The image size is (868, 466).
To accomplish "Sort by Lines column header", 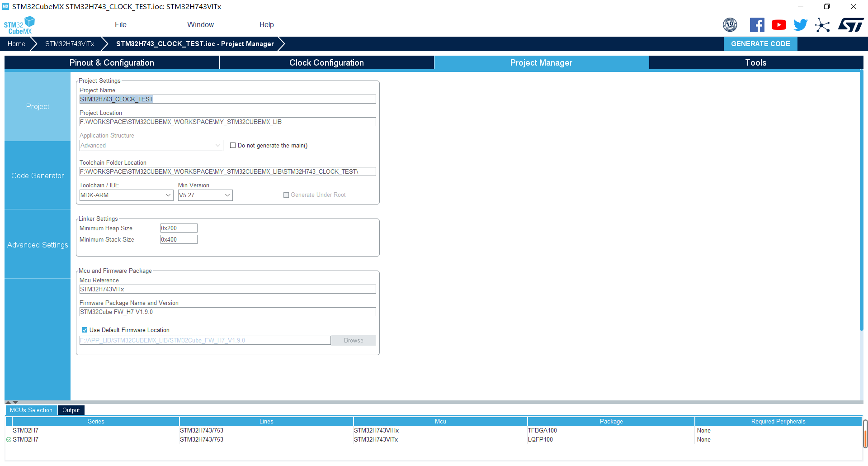I will click(x=266, y=421).
